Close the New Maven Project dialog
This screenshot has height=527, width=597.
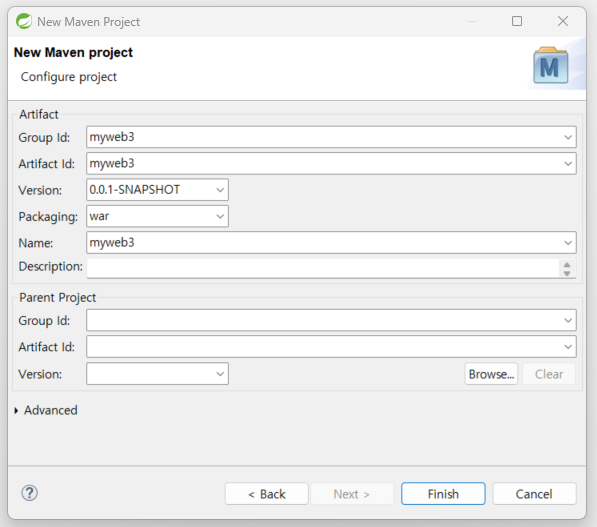563,21
